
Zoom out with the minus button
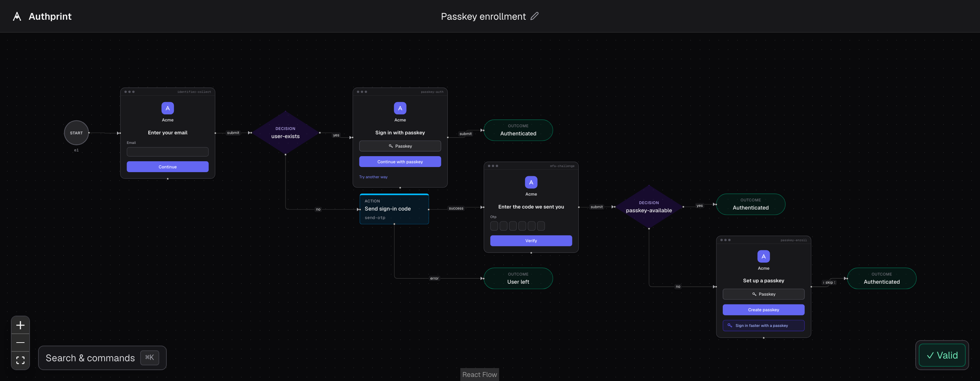(20, 343)
